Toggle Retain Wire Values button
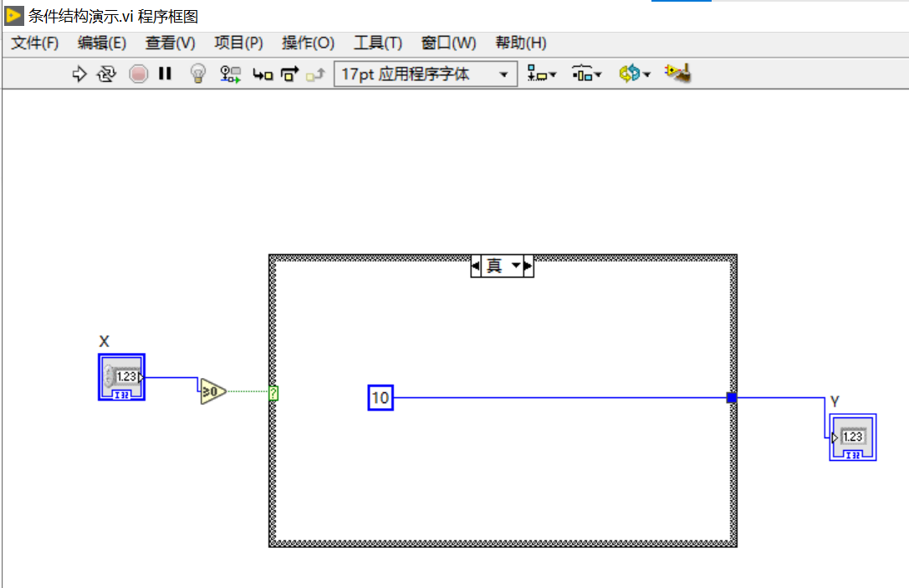The image size is (909, 588). pyautogui.click(x=230, y=74)
